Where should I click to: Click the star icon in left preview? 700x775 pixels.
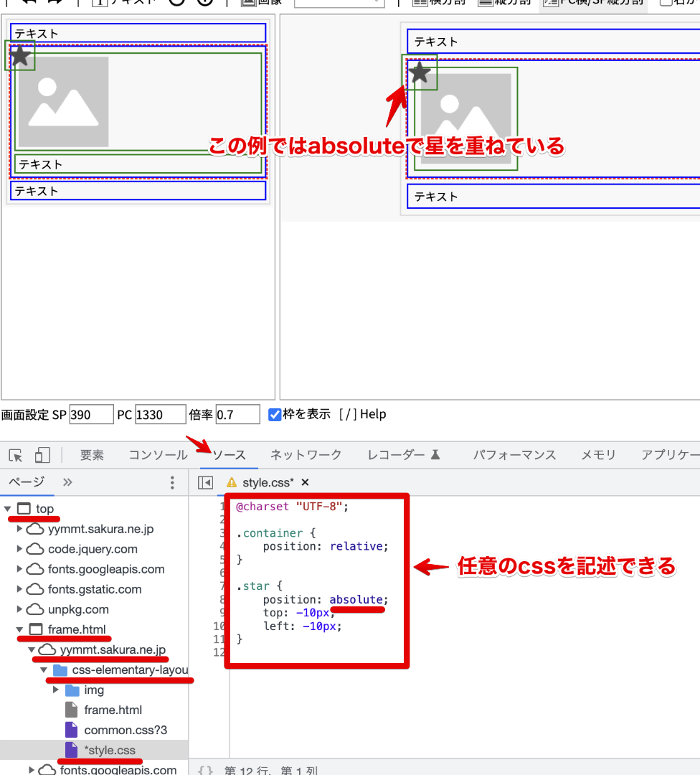pyautogui.click(x=20, y=55)
